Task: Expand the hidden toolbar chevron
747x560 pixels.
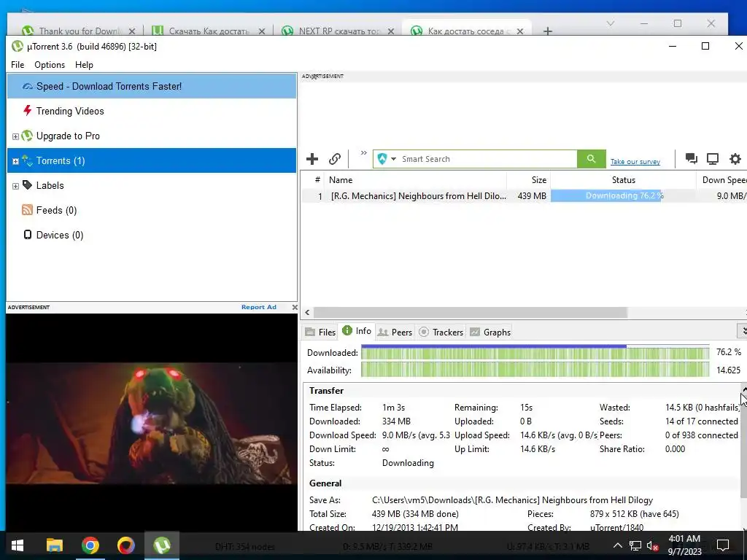Action: (363, 153)
